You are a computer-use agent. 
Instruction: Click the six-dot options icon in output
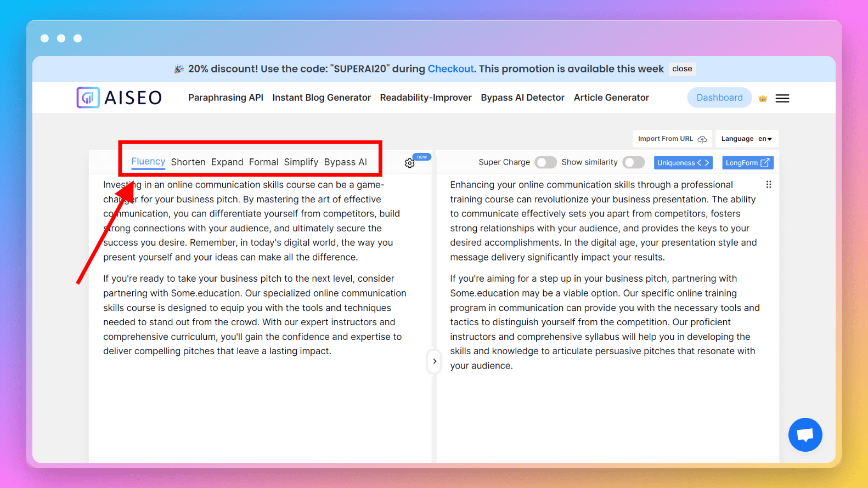[768, 185]
